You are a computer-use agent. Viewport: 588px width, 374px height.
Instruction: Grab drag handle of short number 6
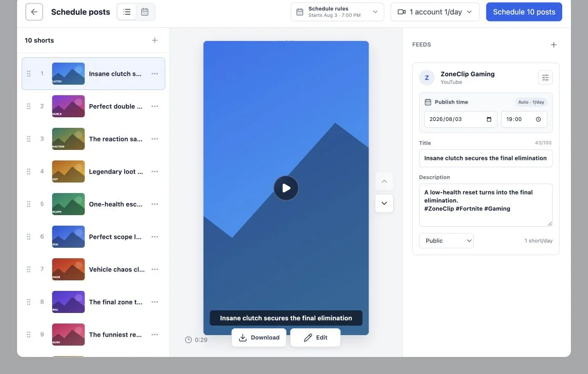pyautogui.click(x=29, y=237)
